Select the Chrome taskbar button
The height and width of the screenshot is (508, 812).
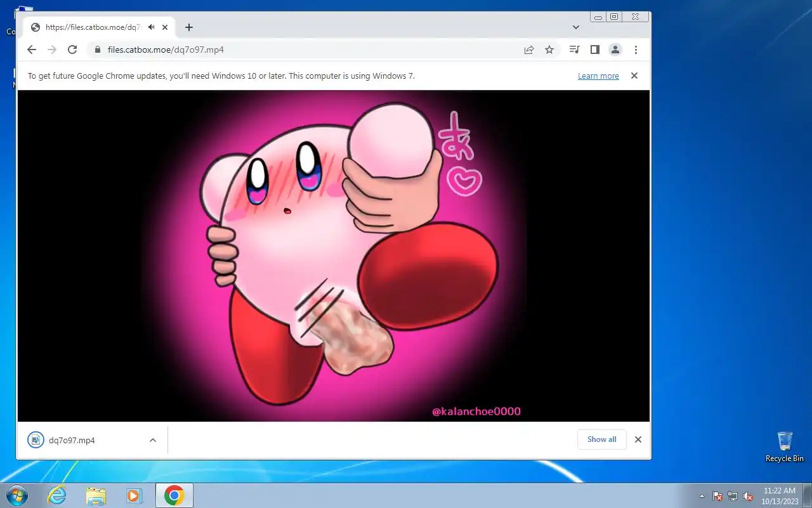(174, 495)
